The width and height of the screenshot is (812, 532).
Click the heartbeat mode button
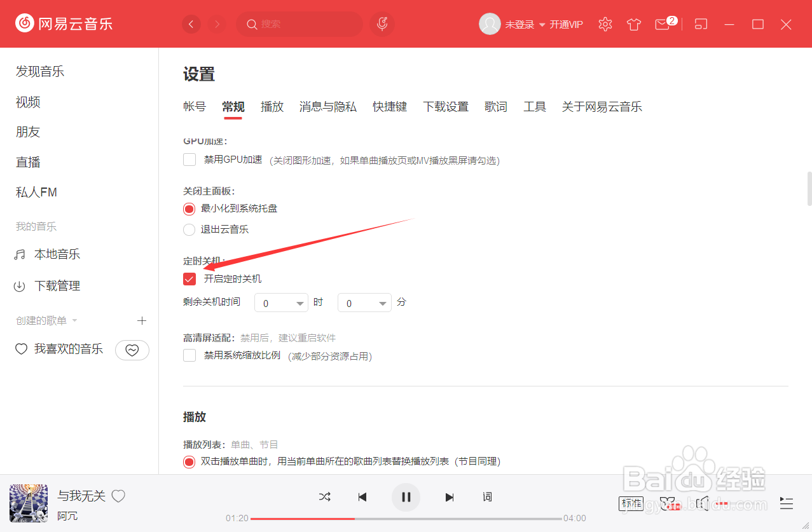coord(132,350)
